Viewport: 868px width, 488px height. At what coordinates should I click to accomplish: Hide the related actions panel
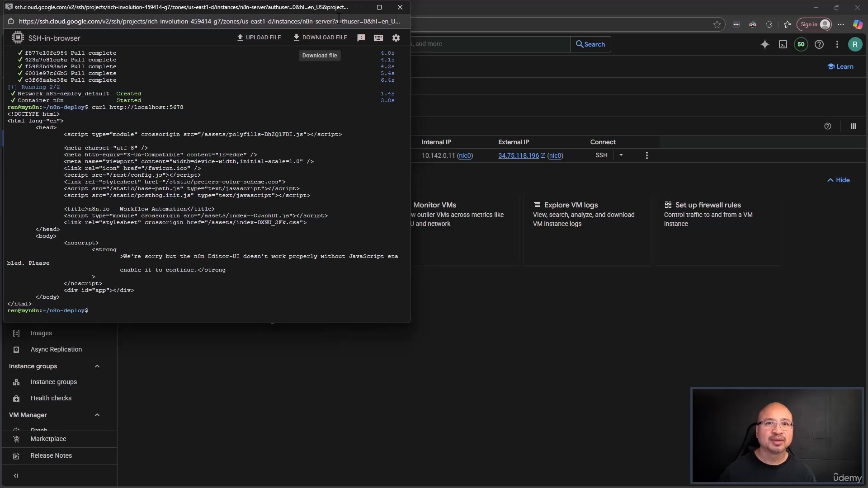pyautogui.click(x=839, y=180)
